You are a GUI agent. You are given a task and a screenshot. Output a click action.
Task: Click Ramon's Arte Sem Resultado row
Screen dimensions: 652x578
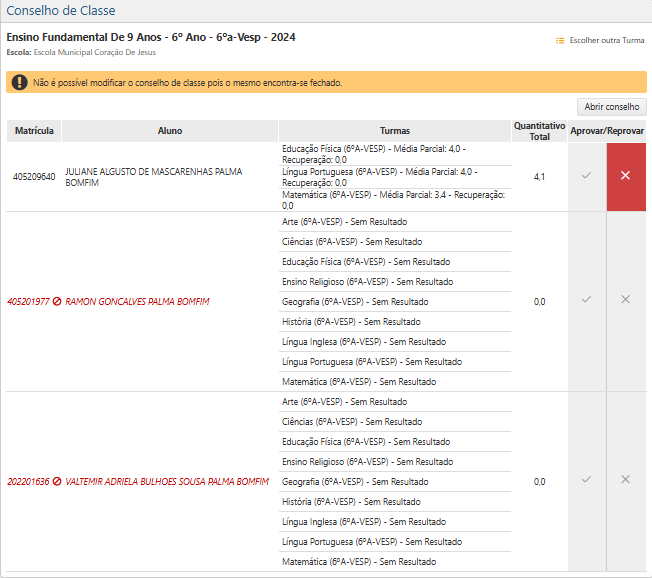point(395,222)
